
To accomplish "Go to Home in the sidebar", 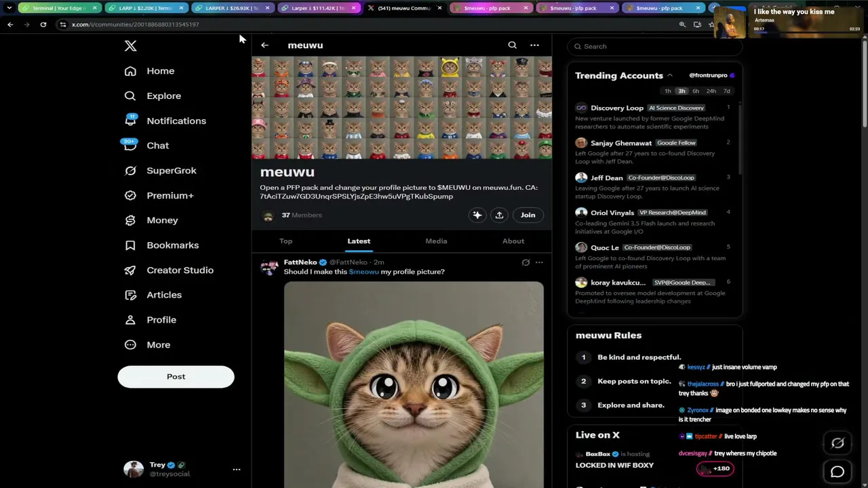I will [149, 71].
